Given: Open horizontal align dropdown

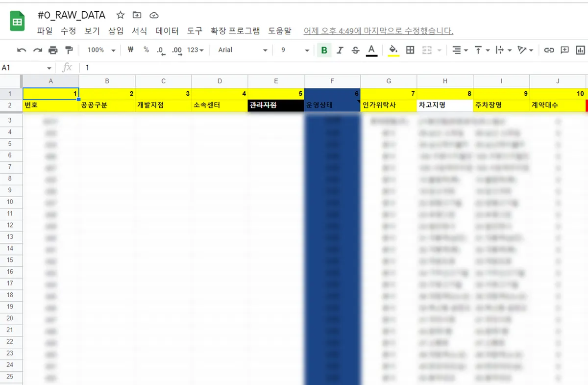Looking at the screenshot, I should [460, 50].
